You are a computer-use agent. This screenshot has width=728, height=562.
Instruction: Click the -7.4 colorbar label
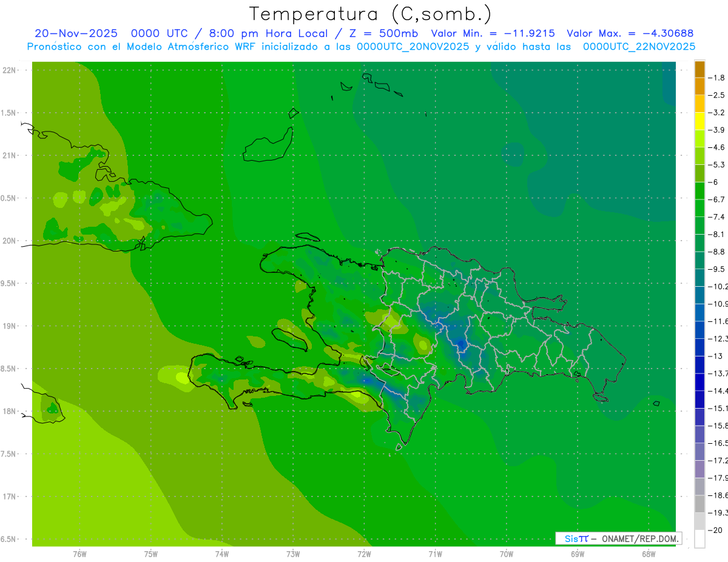716,216
